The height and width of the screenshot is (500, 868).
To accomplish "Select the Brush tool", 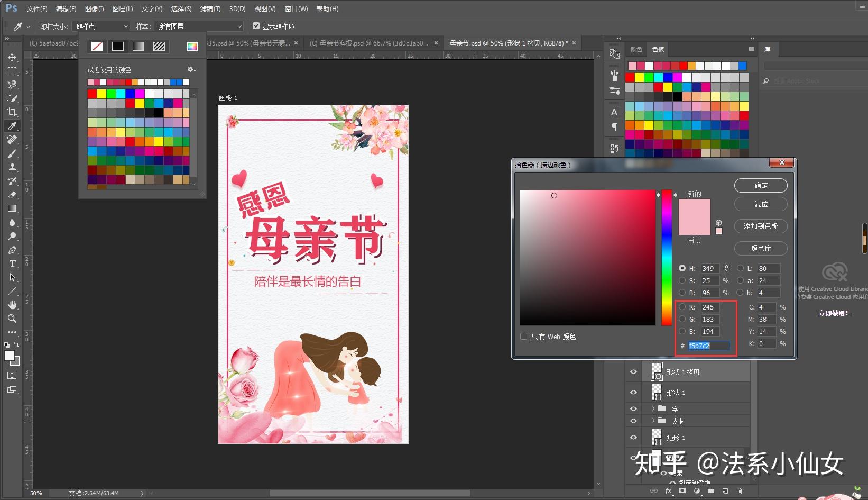I will point(12,153).
